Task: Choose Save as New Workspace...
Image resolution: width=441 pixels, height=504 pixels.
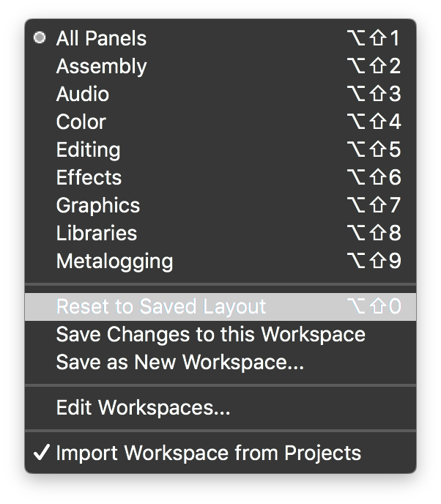Action: [x=179, y=363]
